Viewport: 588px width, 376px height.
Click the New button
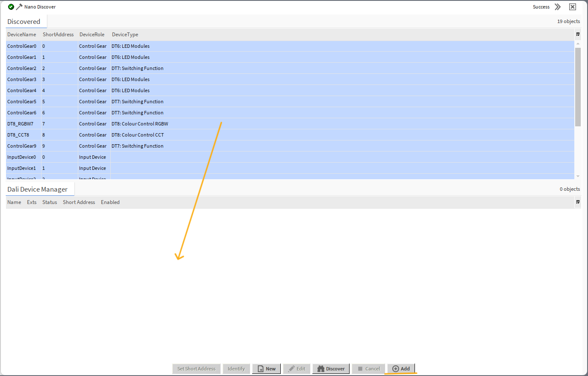pos(267,369)
